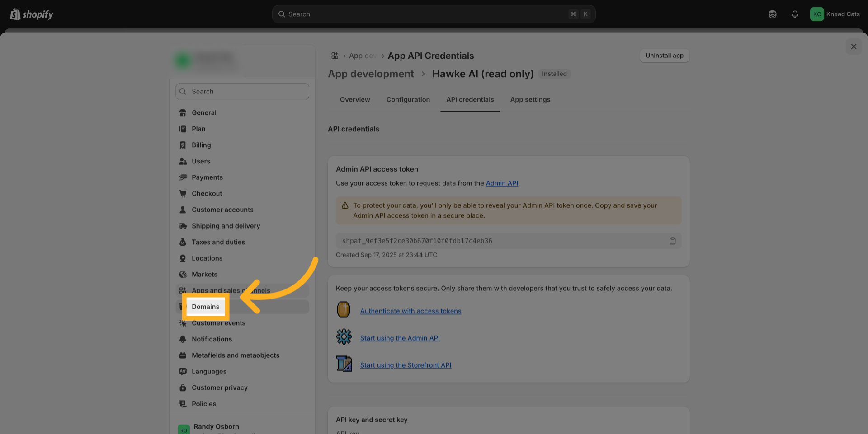Open the notifications bell in top bar
This screenshot has height=434, width=868.
(794, 14)
